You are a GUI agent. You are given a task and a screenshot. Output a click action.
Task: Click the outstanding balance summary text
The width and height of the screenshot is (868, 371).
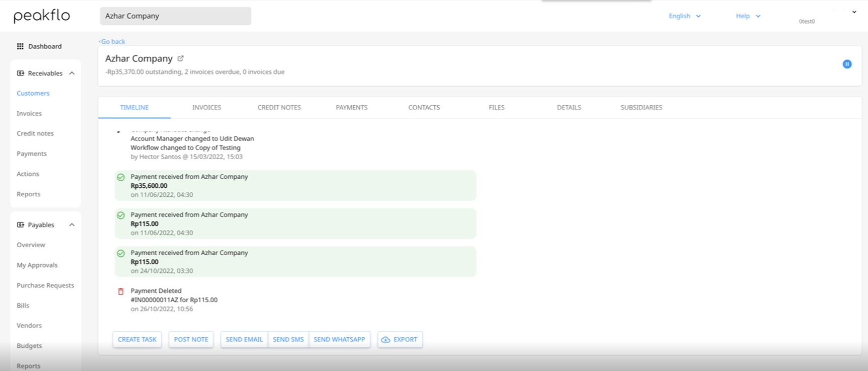[195, 72]
